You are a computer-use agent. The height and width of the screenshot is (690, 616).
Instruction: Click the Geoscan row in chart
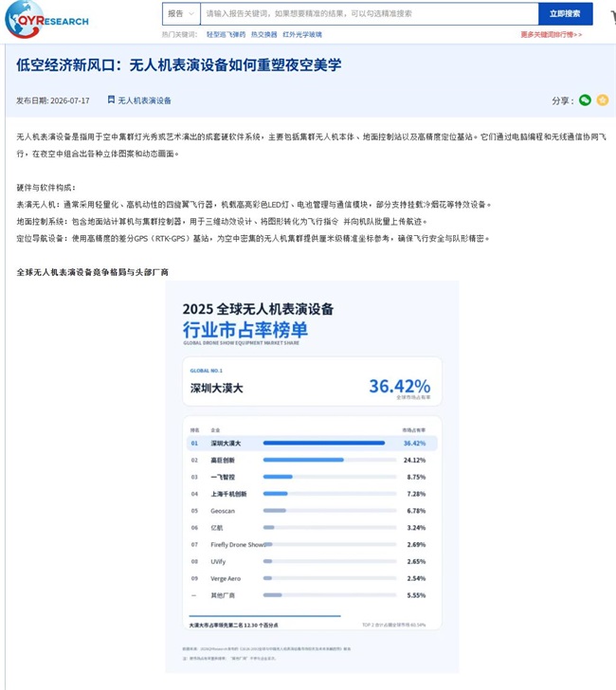tap(312, 511)
